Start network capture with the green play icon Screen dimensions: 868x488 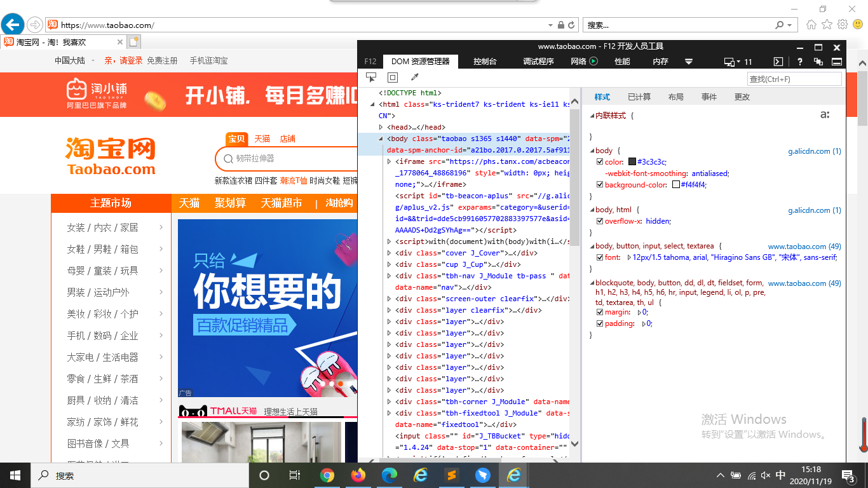click(593, 62)
